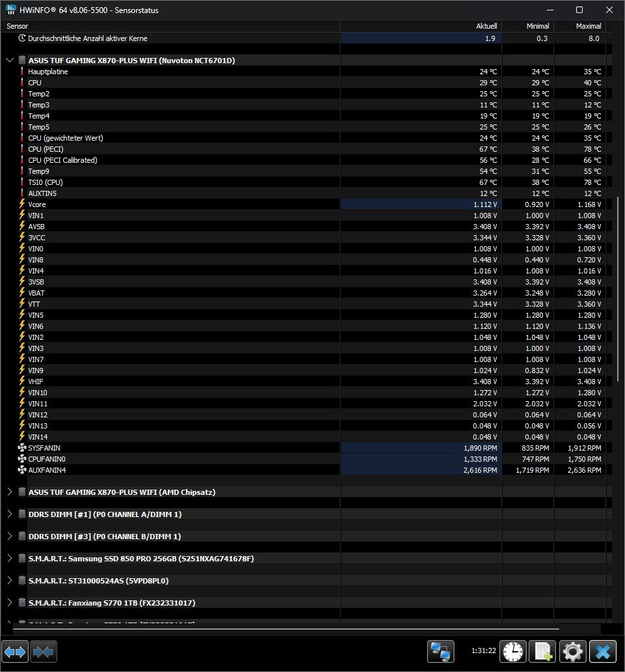625x672 pixels.
Task: Open sensor settings gear icon
Action: tap(573, 652)
